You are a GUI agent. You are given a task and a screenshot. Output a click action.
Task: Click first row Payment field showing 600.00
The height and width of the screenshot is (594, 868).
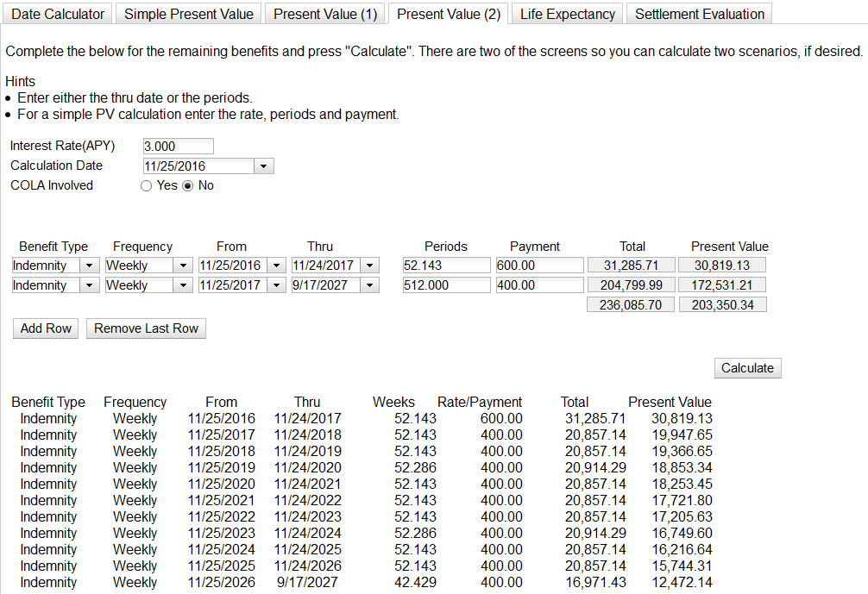tap(539, 266)
